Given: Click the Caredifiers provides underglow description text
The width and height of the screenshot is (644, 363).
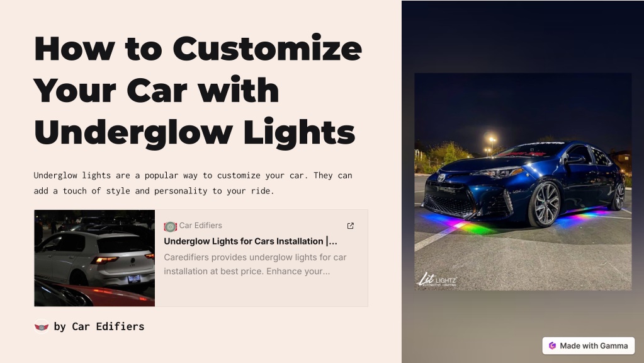Looking at the screenshot, I should click(x=255, y=264).
